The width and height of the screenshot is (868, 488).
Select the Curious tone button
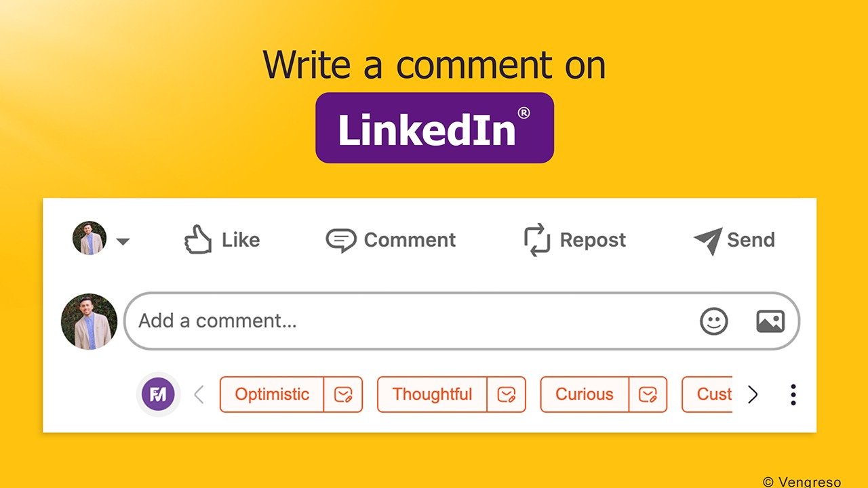(x=585, y=394)
